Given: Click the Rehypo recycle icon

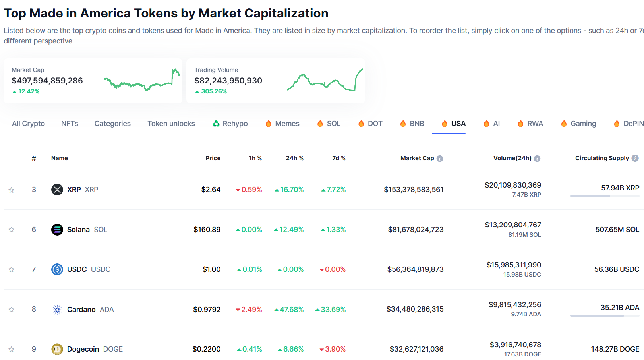Looking at the screenshot, I should (216, 123).
